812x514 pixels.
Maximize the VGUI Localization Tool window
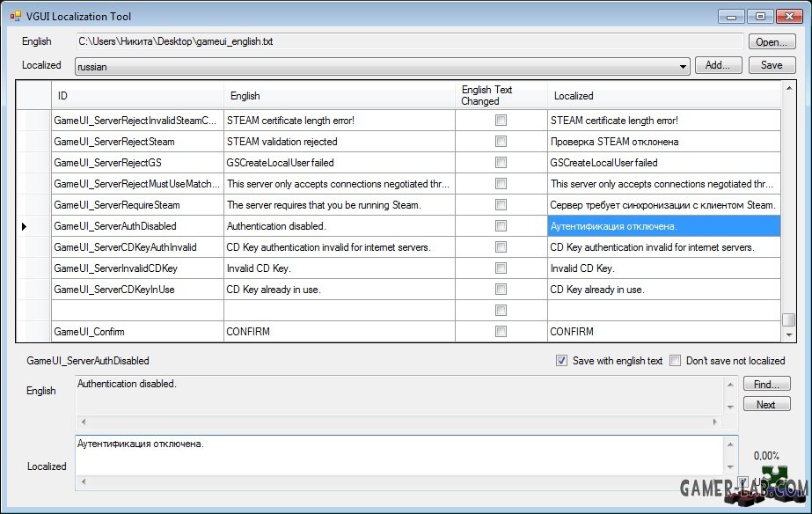760,17
